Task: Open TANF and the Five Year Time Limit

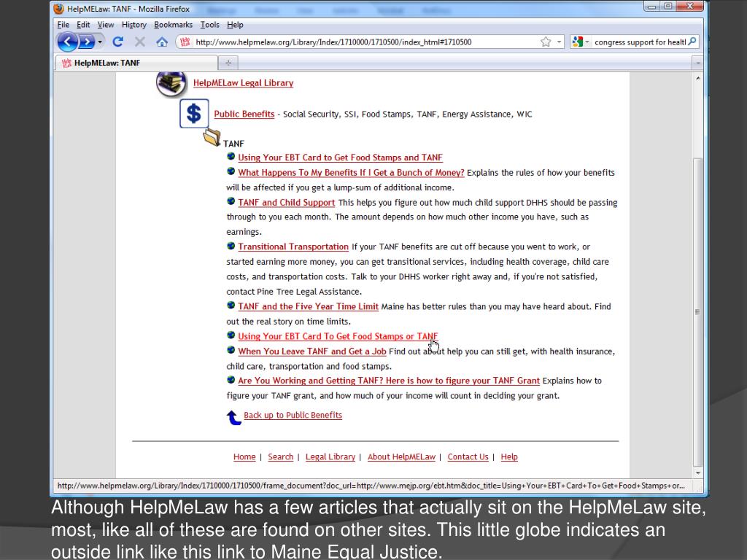Action: (x=309, y=307)
